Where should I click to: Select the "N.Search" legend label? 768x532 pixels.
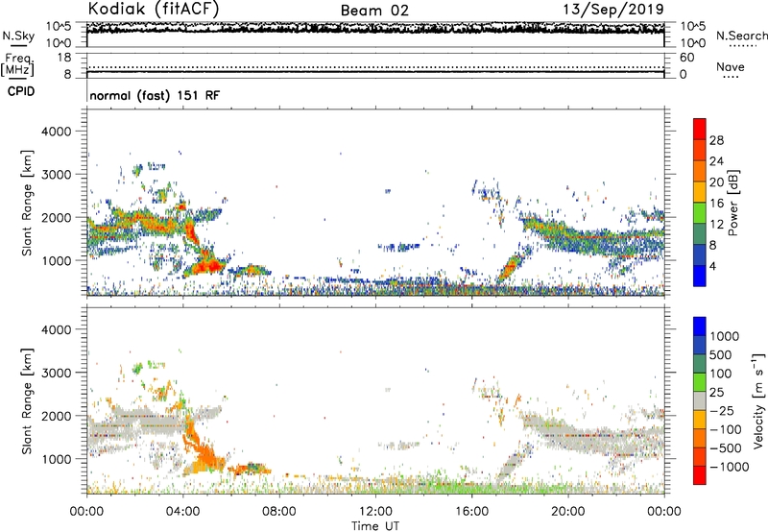[741, 36]
